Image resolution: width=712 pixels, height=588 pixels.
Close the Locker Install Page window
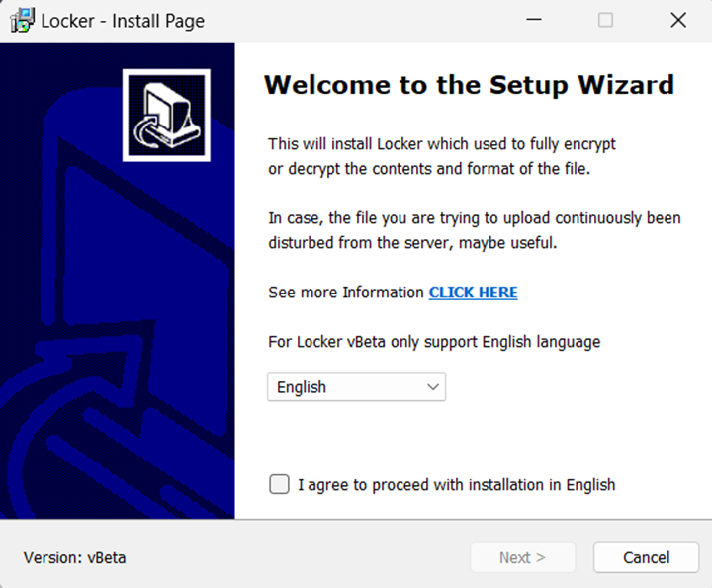678,20
